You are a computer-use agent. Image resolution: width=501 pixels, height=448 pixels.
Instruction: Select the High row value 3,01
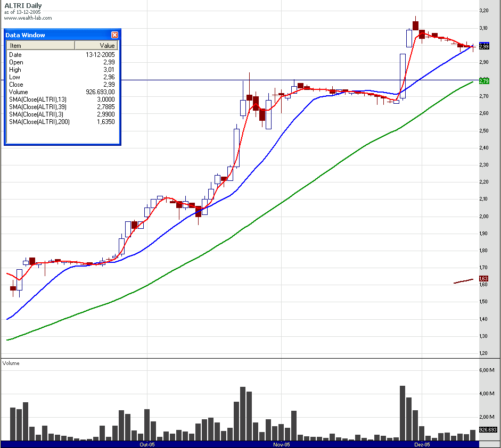62,70
